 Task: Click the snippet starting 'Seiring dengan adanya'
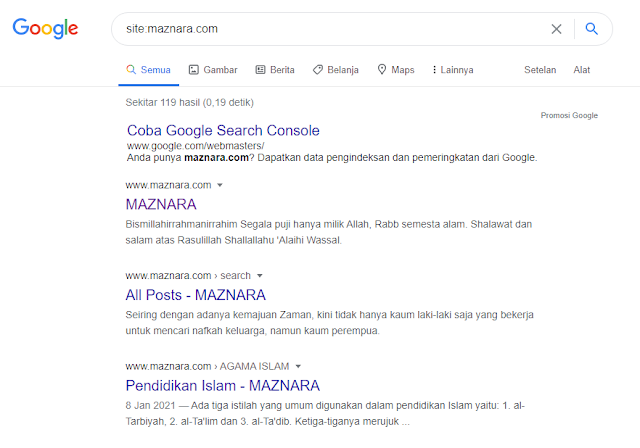point(329,323)
